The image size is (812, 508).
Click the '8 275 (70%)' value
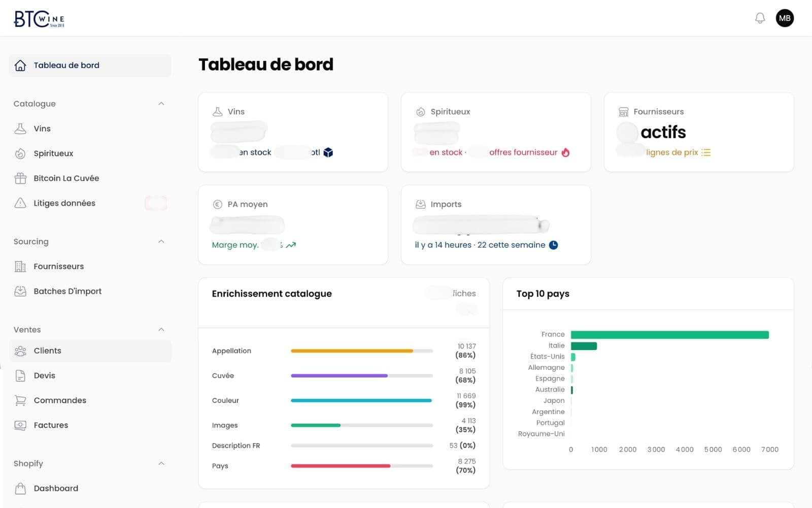click(x=466, y=466)
